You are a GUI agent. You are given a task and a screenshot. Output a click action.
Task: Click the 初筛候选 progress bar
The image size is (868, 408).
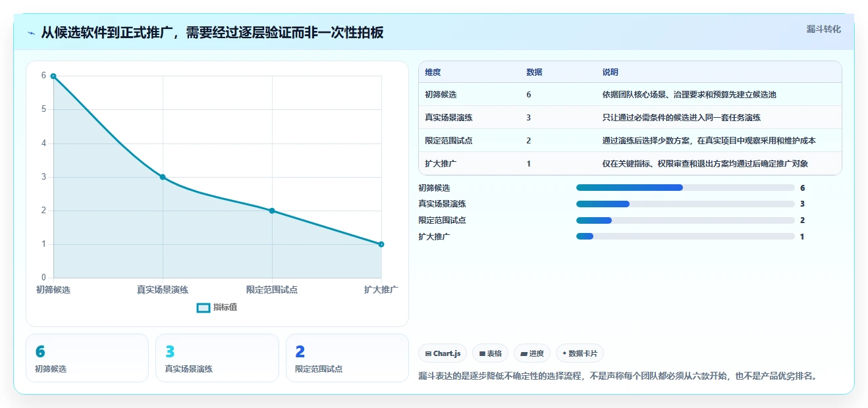pos(686,188)
